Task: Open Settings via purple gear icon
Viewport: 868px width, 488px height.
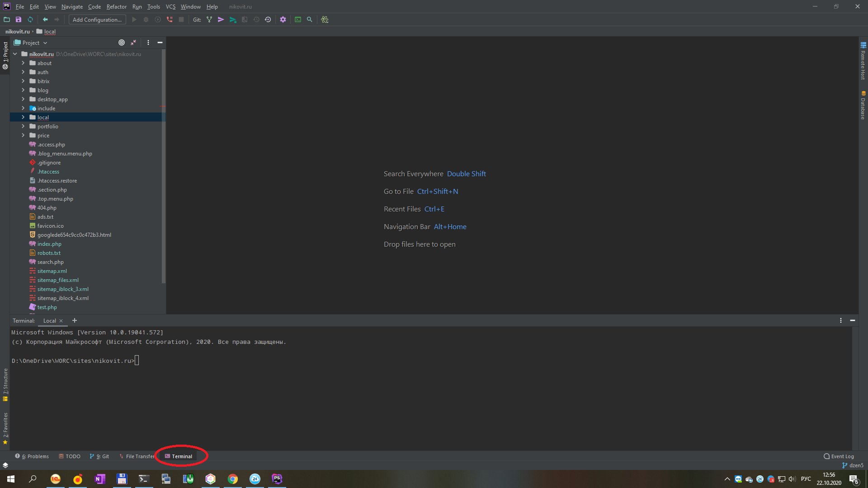Action: pyautogui.click(x=283, y=19)
